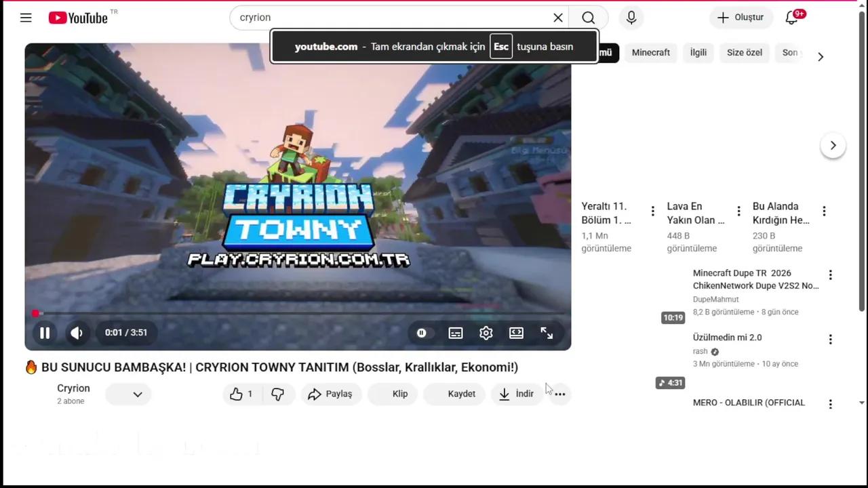The width and height of the screenshot is (868, 488).
Task: Toggle autoplay off in the player
Action: (421, 332)
